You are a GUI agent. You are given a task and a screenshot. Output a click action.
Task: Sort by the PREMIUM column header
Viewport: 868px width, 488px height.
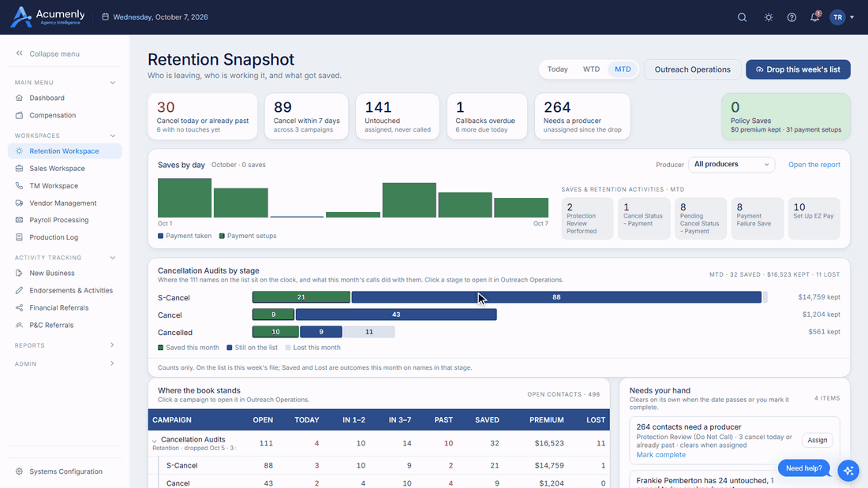click(546, 420)
